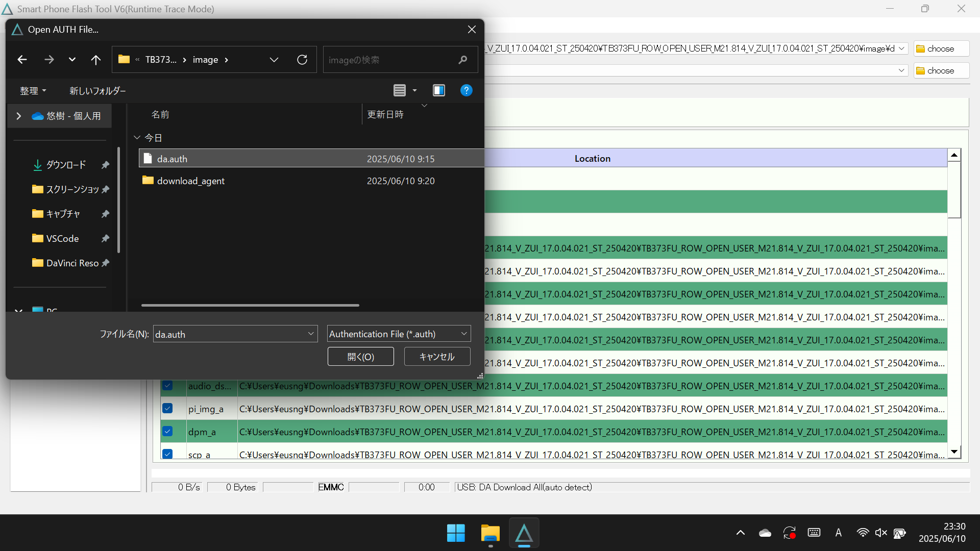
Task: Click 新しいフォルダー to create a folder
Action: tap(97, 90)
